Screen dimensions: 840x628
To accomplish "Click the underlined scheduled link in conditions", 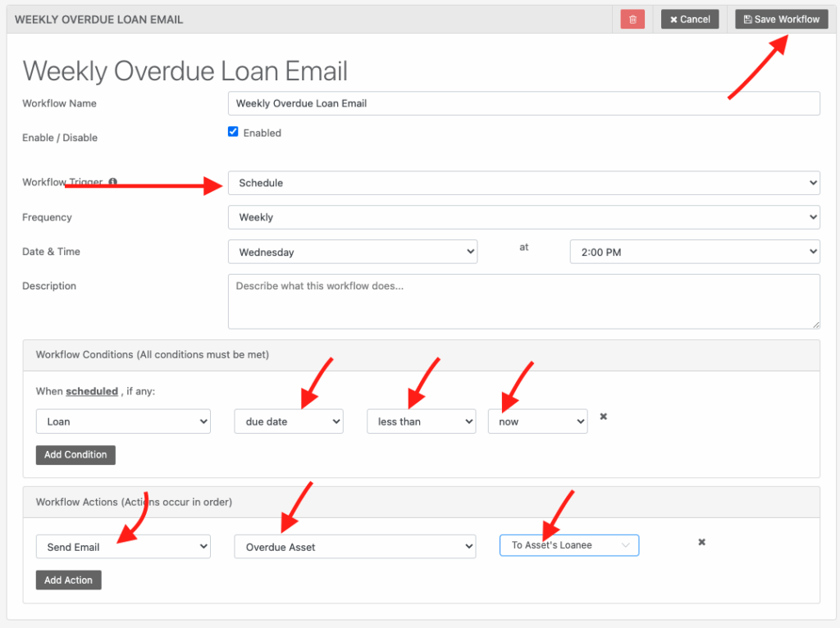I will (x=91, y=391).
